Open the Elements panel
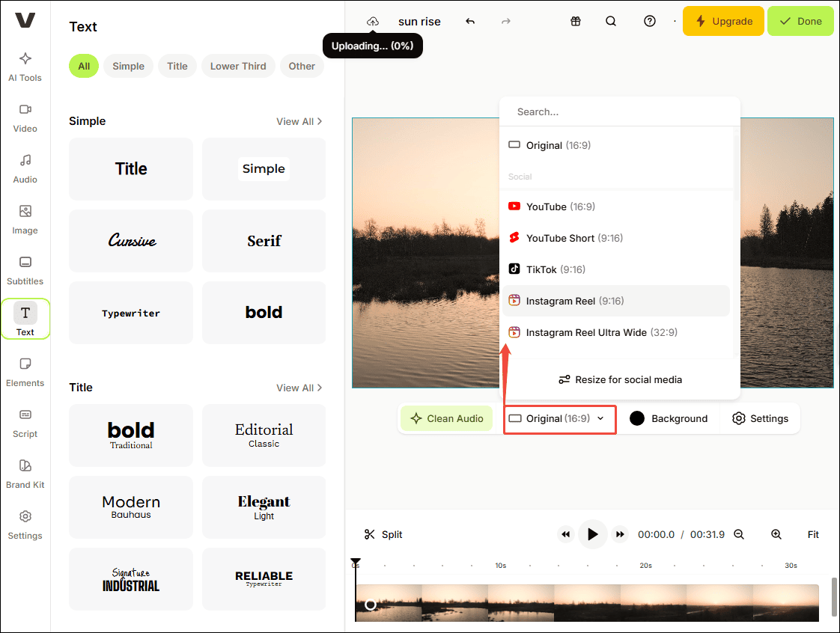This screenshot has width=840, height=633. (25, 372)
